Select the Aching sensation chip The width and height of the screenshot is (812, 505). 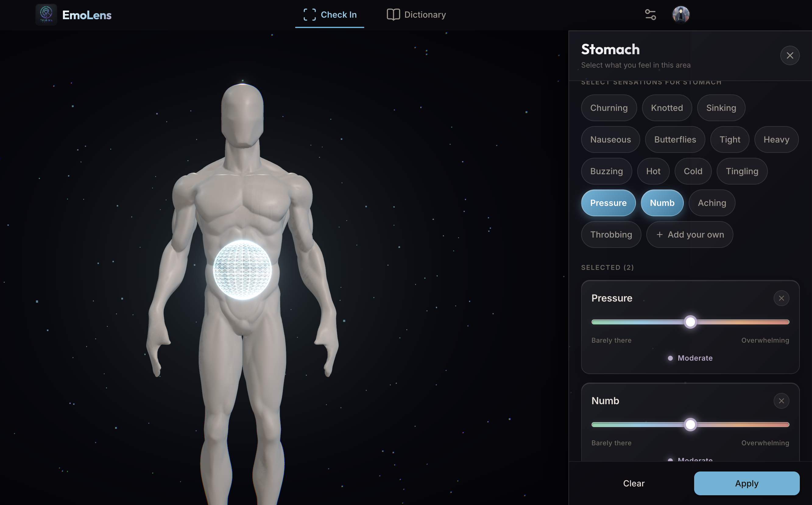coord(712,203)
